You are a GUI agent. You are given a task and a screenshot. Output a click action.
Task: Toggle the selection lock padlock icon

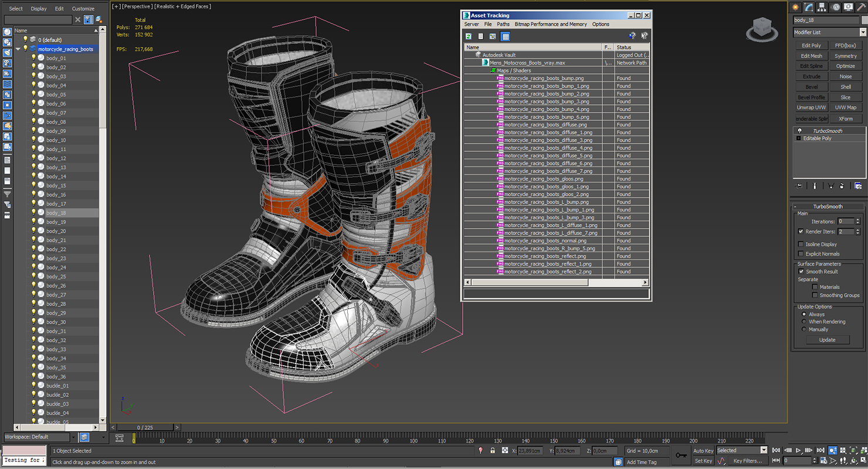(x=493, y=450)
